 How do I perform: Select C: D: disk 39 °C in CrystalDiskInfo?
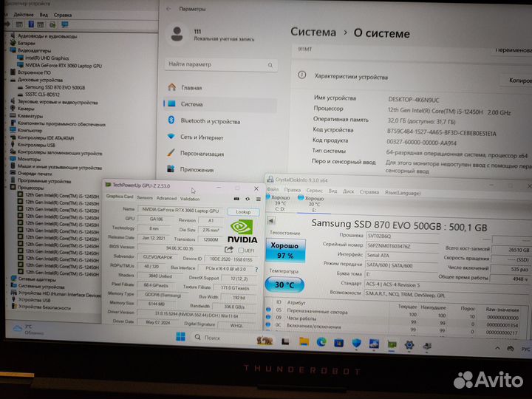(279, 203)
